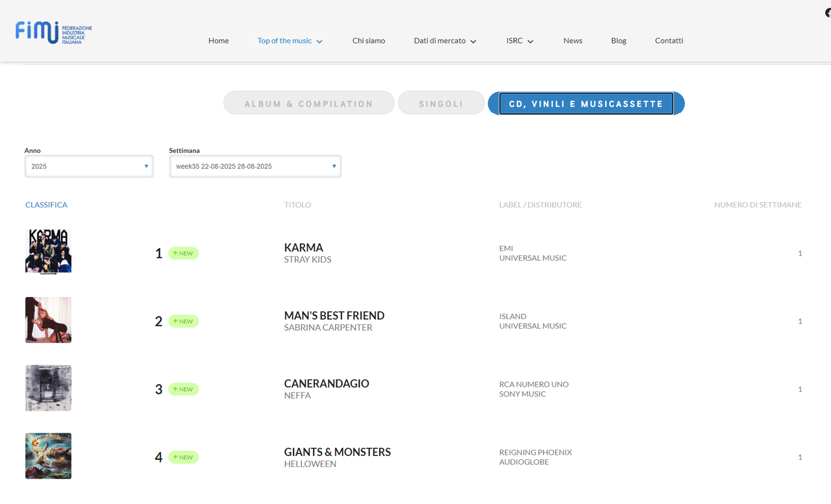Click the NEW badge for KARMA
This screenshot has height=504, width=831.
pos(183,253)
